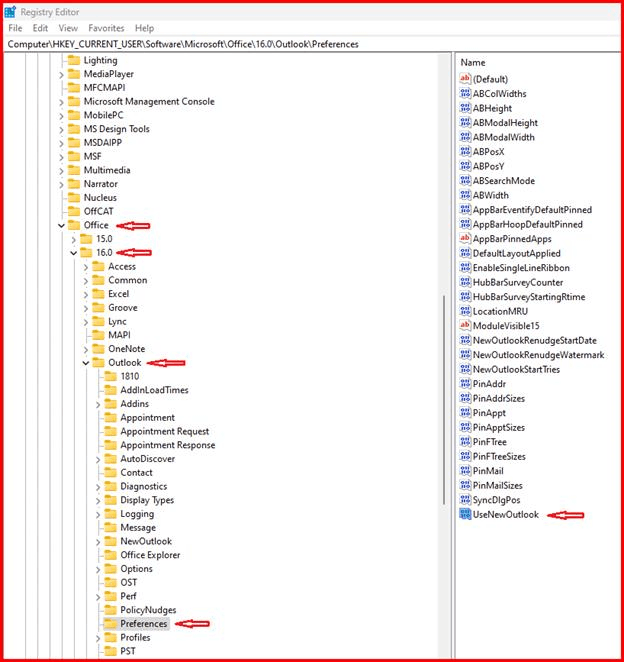Click the Profiles folder icon
Image resolution: width=624 pixels, height=662 pixels.
pyautogui.click(x=111, y=638)
